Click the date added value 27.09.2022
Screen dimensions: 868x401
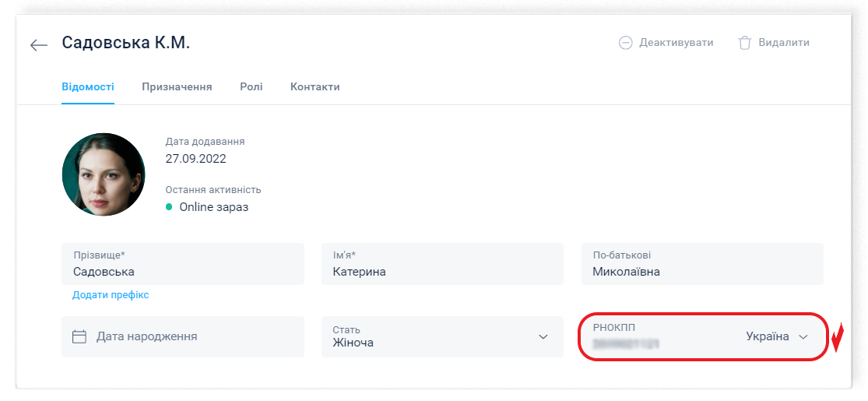pyautogui.click(x=195, y=158)
